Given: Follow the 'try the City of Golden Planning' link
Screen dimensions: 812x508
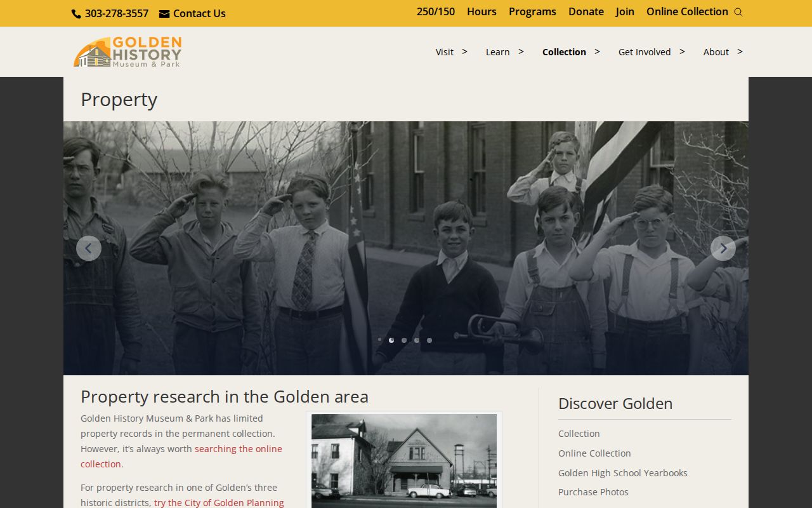Looking at the screenshot, I should click(219, 503).
